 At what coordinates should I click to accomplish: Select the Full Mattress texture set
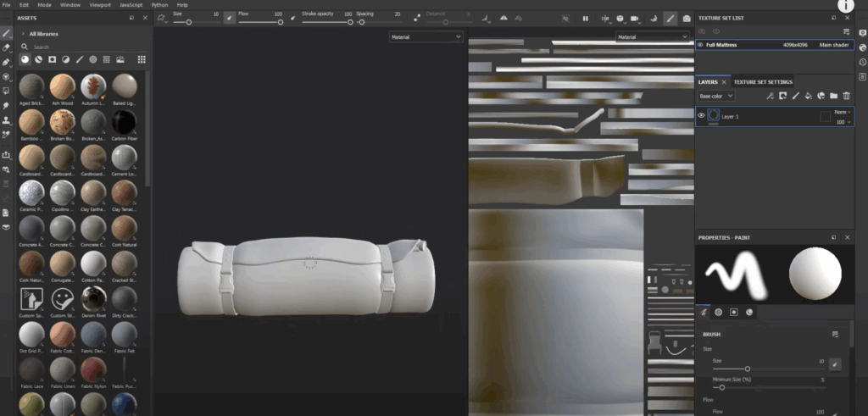tap(775, 45)
